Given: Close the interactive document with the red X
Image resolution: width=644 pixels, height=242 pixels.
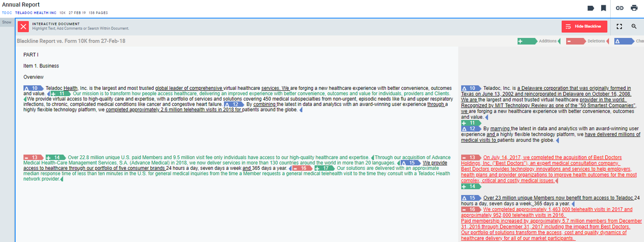Looking at the screenshot, I should point(23,27).
